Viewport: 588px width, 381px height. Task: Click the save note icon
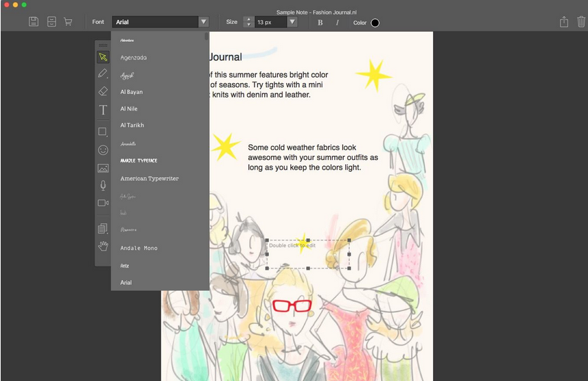pyautogui.click(x=34, y=22)
